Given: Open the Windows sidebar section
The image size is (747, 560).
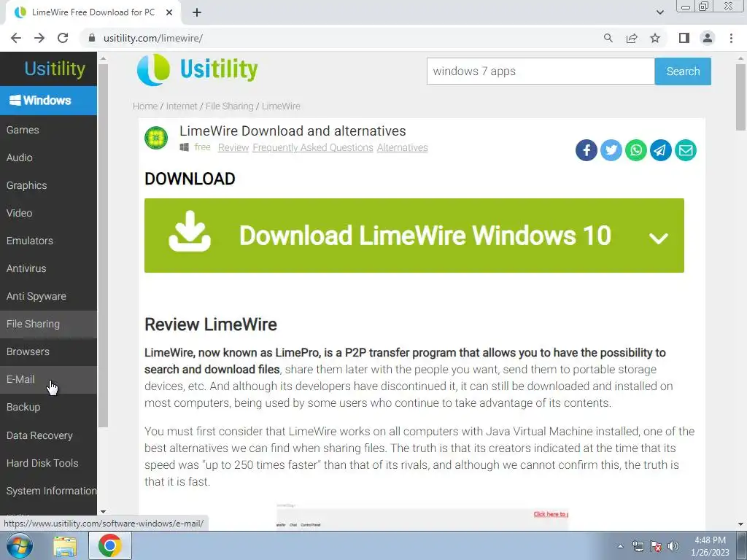Looking at the screenshot, I should click(x=48, y=101).
